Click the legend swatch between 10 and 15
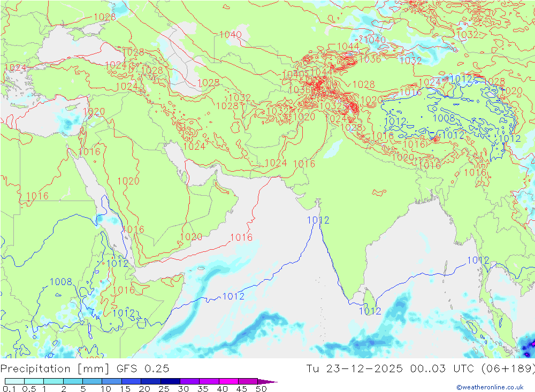The image size is (535, 392). tap(112, 381)
